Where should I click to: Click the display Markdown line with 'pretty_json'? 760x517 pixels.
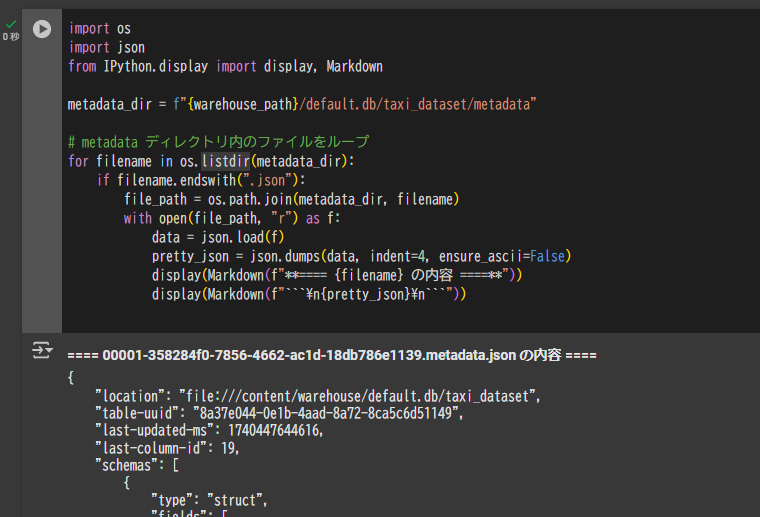point(309,294)
